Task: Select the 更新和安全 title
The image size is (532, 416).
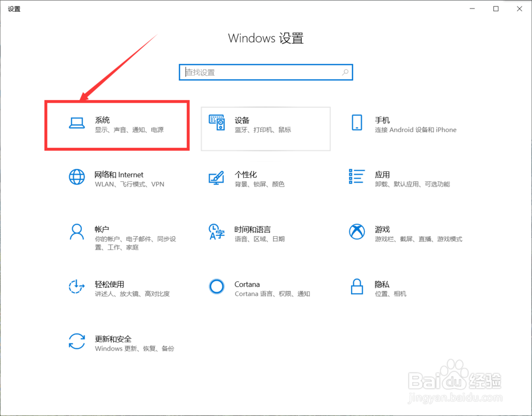Action: (x=113, y=339)
